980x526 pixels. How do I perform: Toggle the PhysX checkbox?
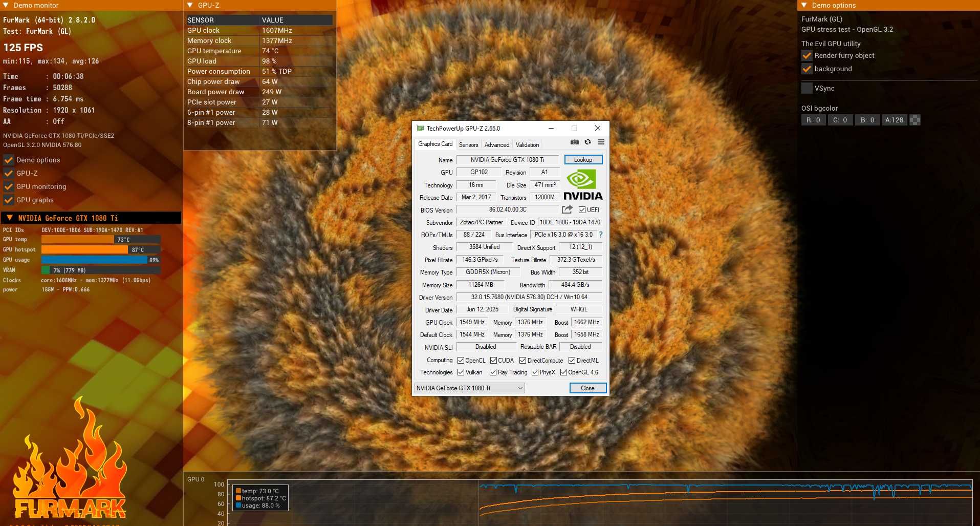pos(535,372)
